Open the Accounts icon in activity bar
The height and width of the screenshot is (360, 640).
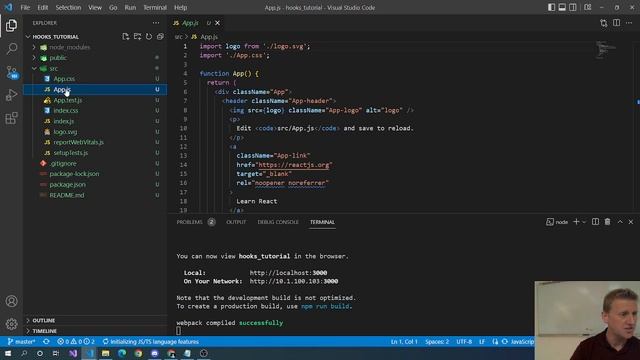(x=11, y=301)
